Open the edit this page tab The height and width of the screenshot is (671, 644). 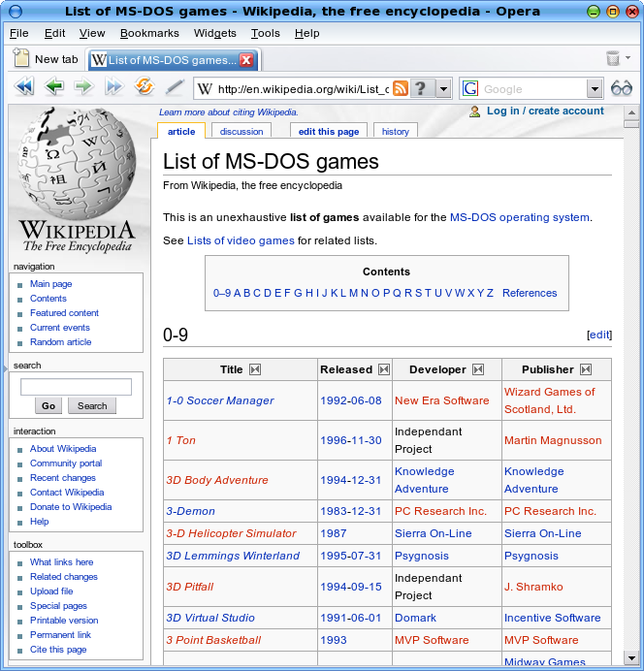[329, 131]
